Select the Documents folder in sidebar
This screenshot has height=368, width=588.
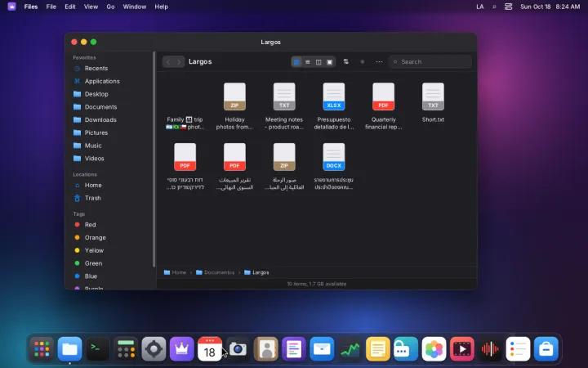[109, 107]
